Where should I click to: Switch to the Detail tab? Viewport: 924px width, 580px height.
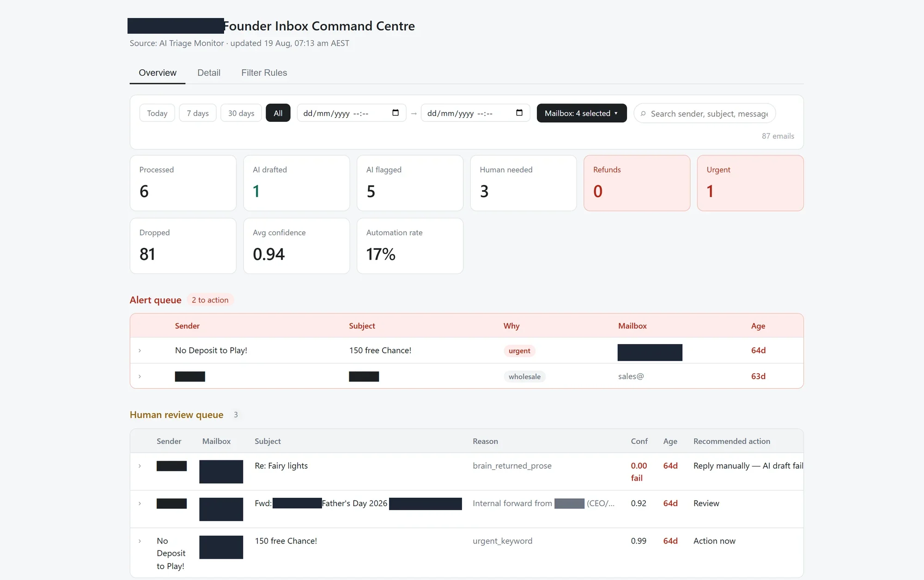click(x=209, y=72)
